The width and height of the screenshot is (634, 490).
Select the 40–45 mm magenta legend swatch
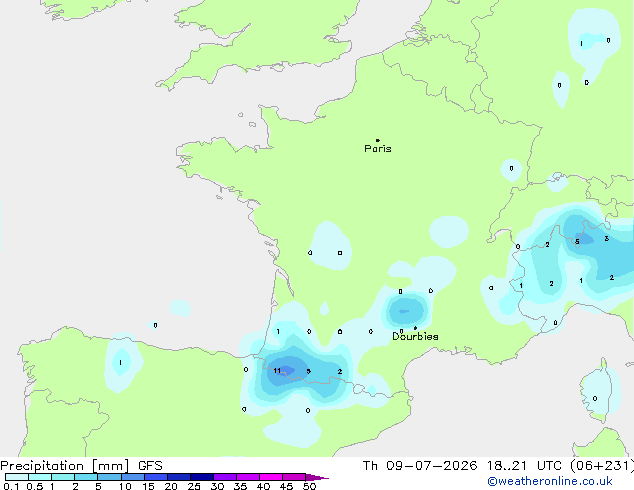271,477
